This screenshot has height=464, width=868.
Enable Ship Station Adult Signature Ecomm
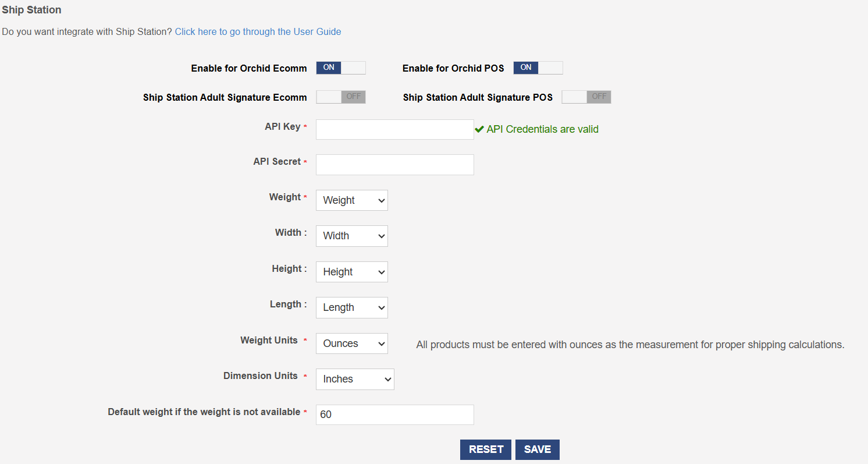click(341, 97)
